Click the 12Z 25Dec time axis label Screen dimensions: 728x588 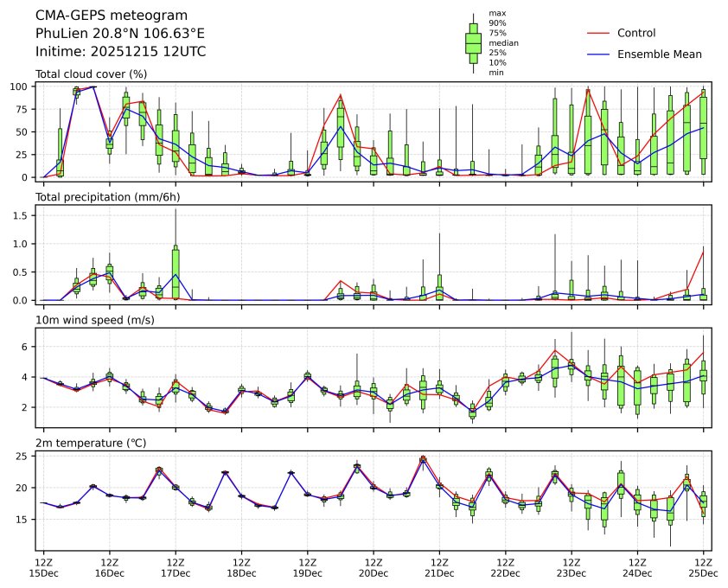point(702,567)
